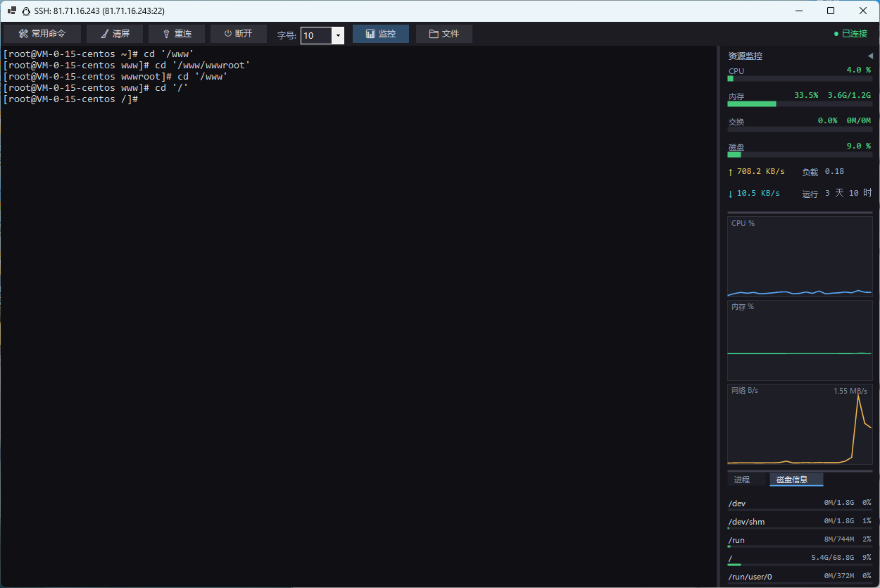Click the 磁盘 disk usage bar
The image size is (880, 588).
click(x=800, y=154)
